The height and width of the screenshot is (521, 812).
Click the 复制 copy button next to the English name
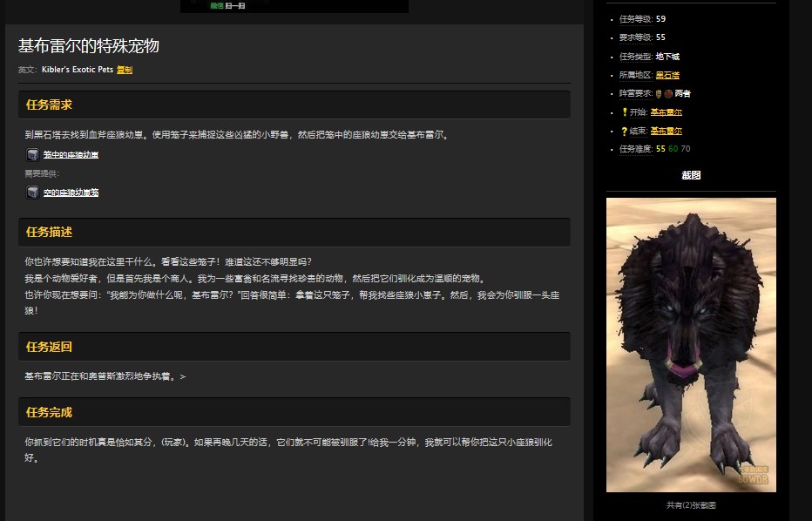124,71
